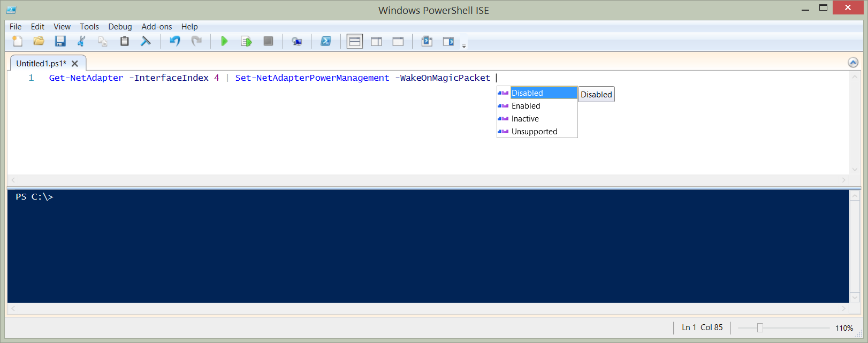Open the Debug menu
This screenshot has height=343, width=868.
[120, 27]
